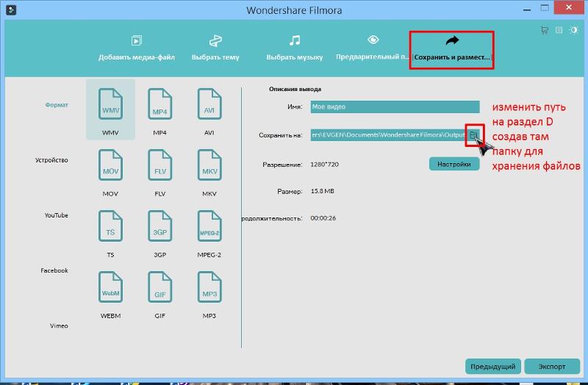Open the 'Добавить медиа-файл' step

coord(137,47)
